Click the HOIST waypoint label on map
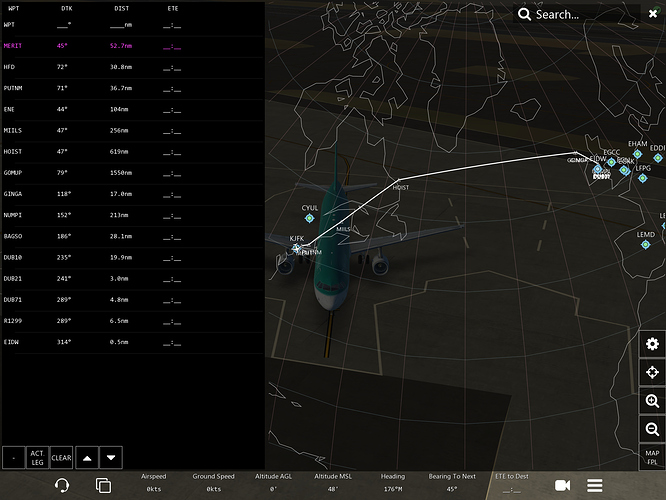Image resolution: width=666 pixels, height=500 pixels. pos(401,187)
